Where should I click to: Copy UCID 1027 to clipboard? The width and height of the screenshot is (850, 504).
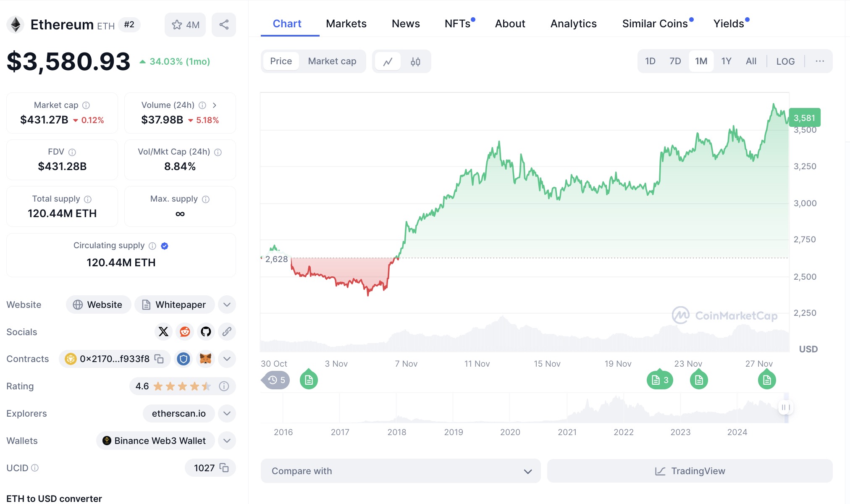(224, 468)
